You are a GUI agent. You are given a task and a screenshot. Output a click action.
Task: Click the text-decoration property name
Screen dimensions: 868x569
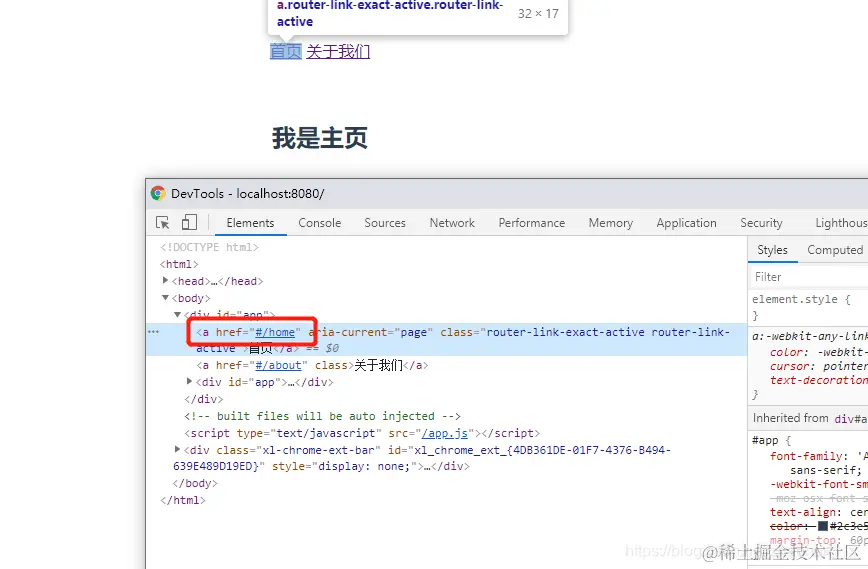point(819,380)
